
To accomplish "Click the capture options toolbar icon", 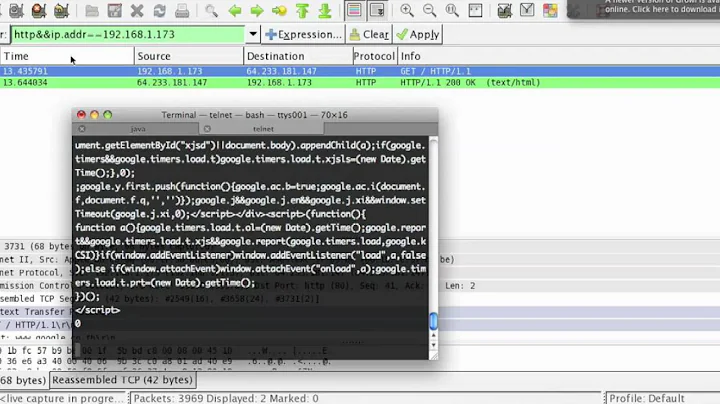I will [x=16, y=10].
